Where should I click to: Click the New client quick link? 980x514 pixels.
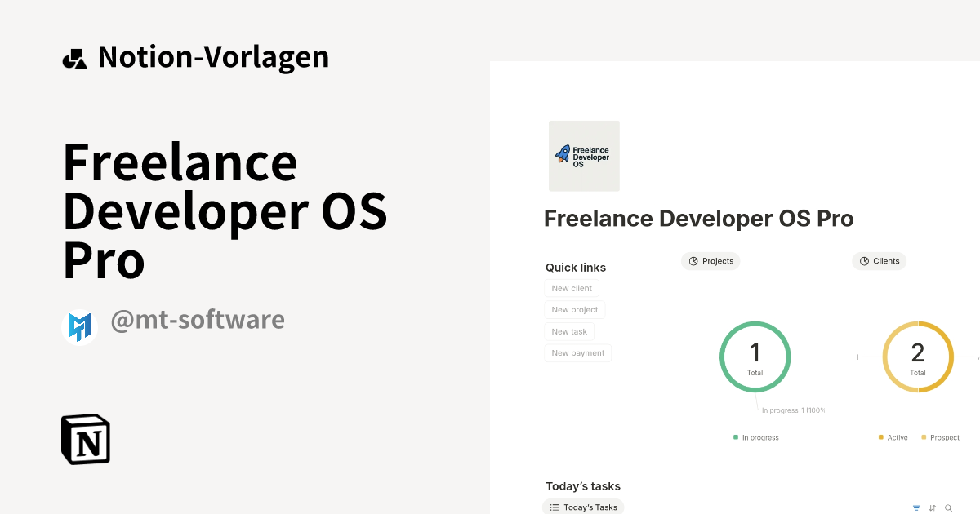point(572,288)
